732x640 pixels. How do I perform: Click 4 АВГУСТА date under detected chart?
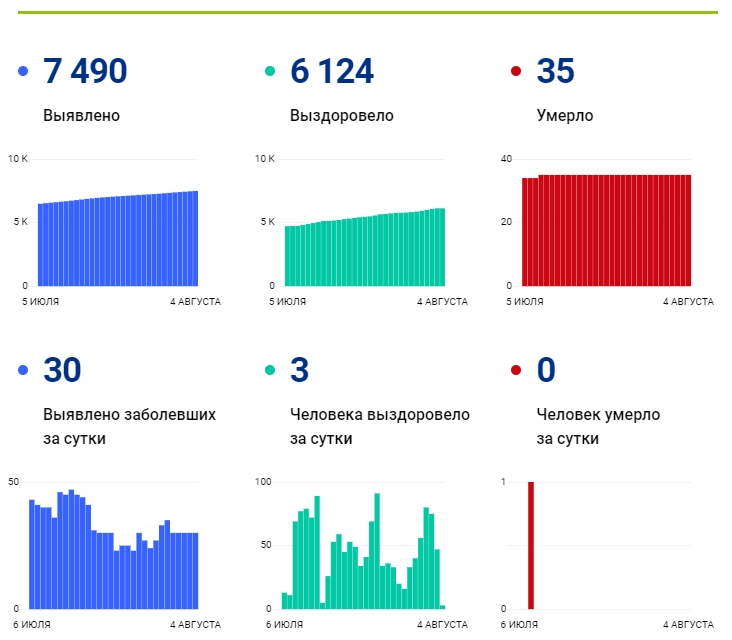195,302
